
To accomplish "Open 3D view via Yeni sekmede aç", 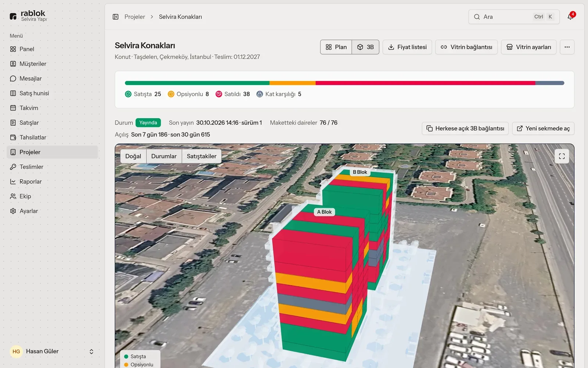I will click(x=543, y=128).
